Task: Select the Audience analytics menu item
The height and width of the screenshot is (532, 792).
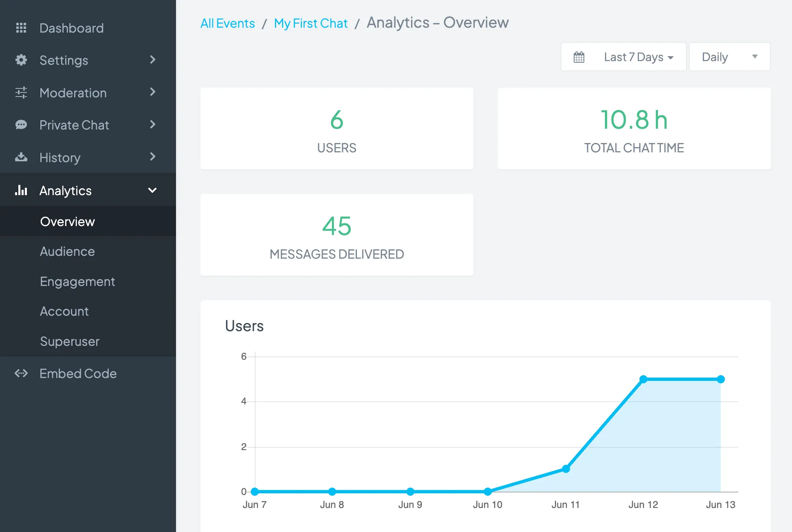Action: click(x=67, y=251)
